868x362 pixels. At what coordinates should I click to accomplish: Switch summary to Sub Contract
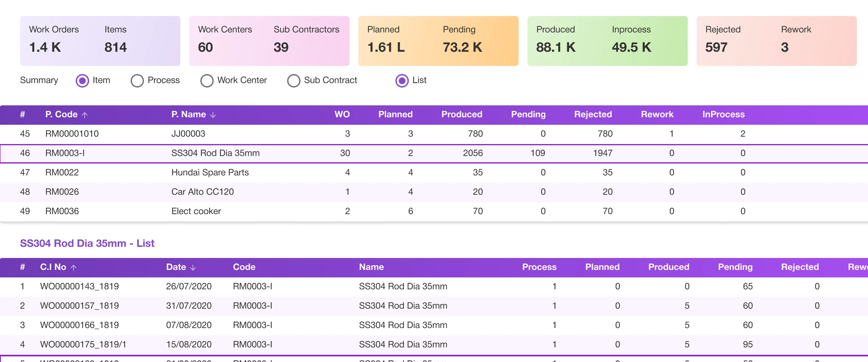coord(294,81)
